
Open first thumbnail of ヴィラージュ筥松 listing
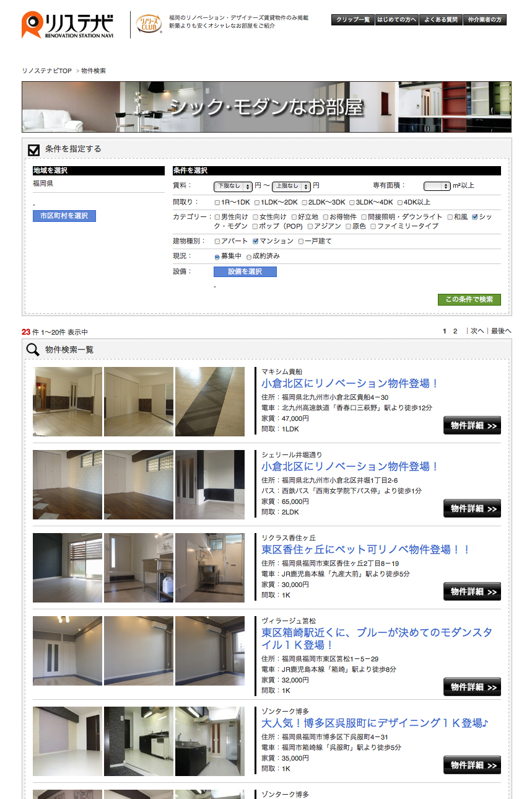pyautogui.click(x=68, y=651)
